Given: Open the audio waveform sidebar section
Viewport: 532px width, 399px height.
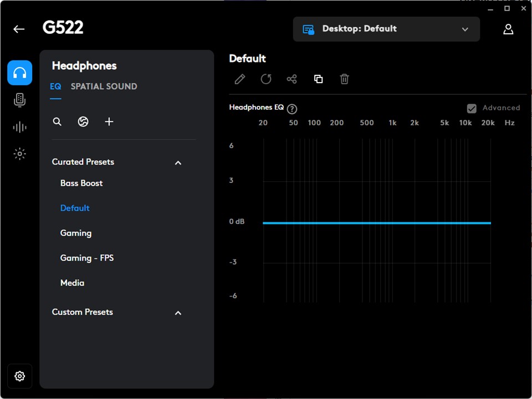Looking at the screenshot, I should pyautogui.click(x=20, y=127).
